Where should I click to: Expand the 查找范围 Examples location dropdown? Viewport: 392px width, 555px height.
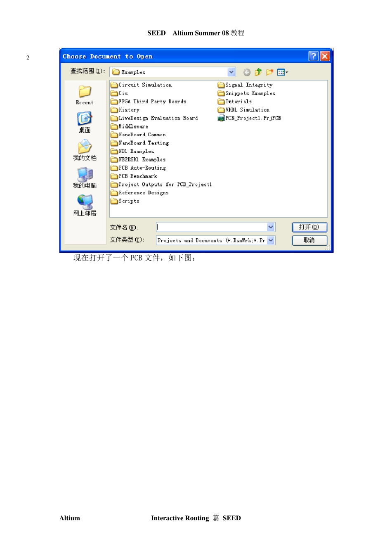(231, 72)
